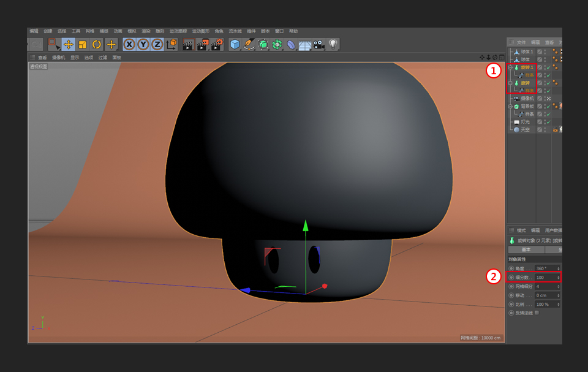
Task: Click the 细分数 value field
Action: pyautogui.click(x=544, y=278)
